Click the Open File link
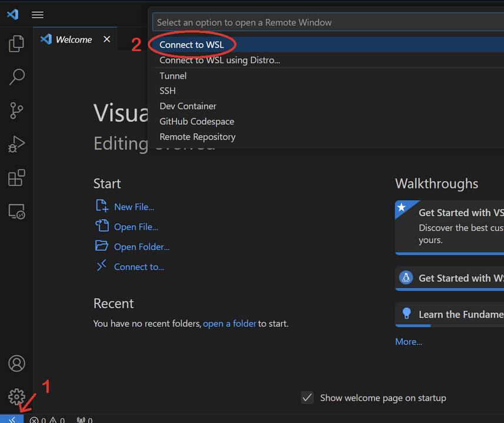 coord(136,227)
